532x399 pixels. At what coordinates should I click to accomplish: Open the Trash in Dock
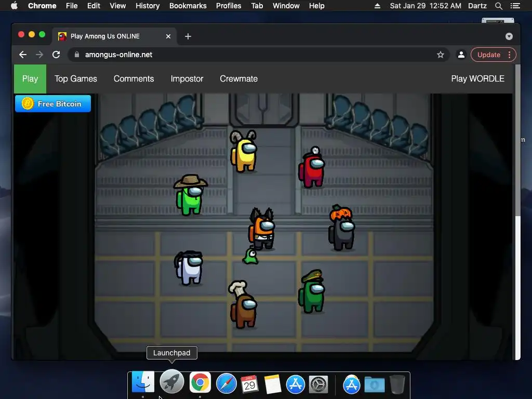(x=397, y=384)
